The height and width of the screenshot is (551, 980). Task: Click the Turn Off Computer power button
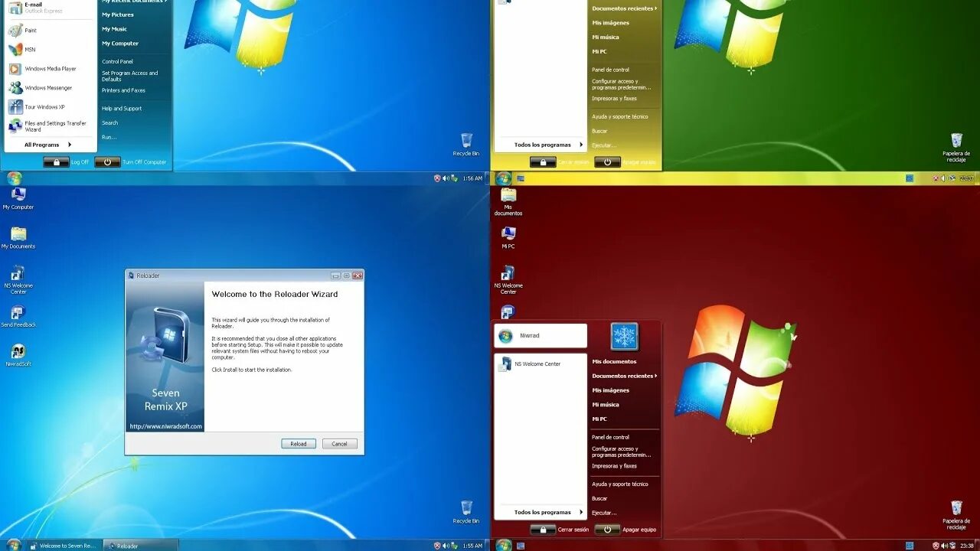coord(107,162)
